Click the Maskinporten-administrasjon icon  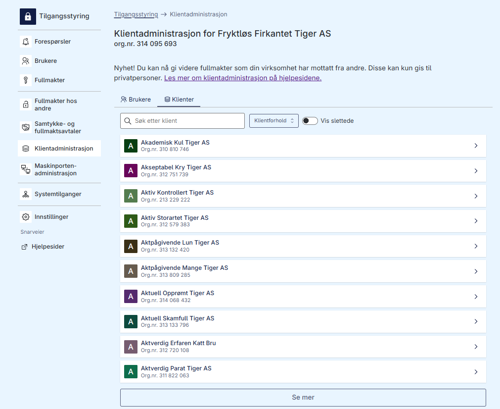[26, 169]
